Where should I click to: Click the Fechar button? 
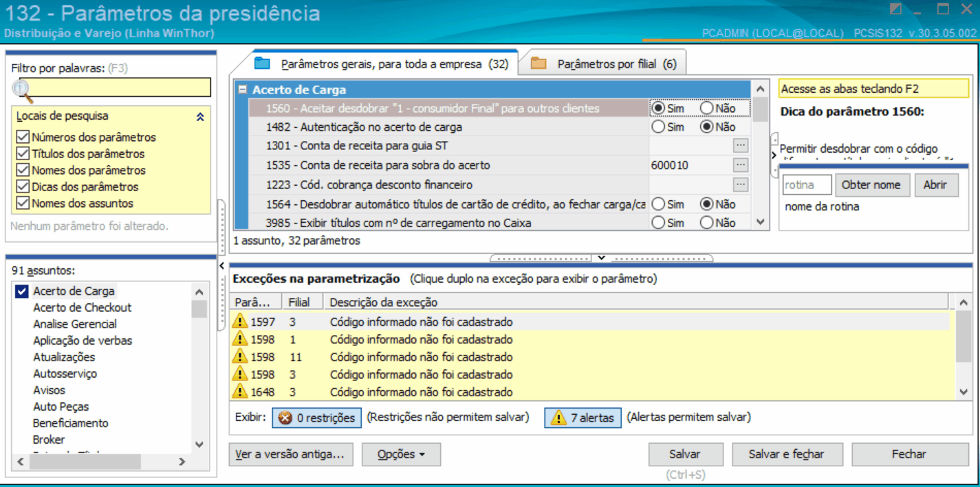click(x=909, y=454)
